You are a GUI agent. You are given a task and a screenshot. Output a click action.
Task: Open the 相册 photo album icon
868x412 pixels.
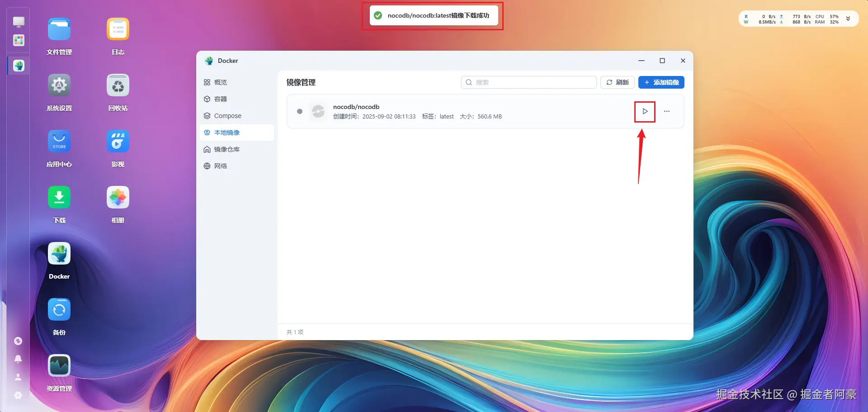118,198
